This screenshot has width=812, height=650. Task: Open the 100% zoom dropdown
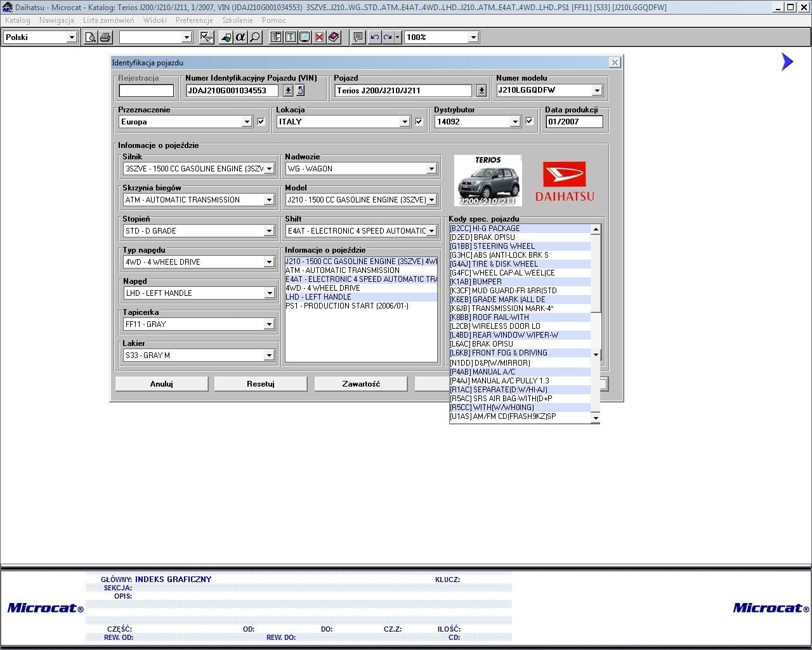[x=473, y=37]
